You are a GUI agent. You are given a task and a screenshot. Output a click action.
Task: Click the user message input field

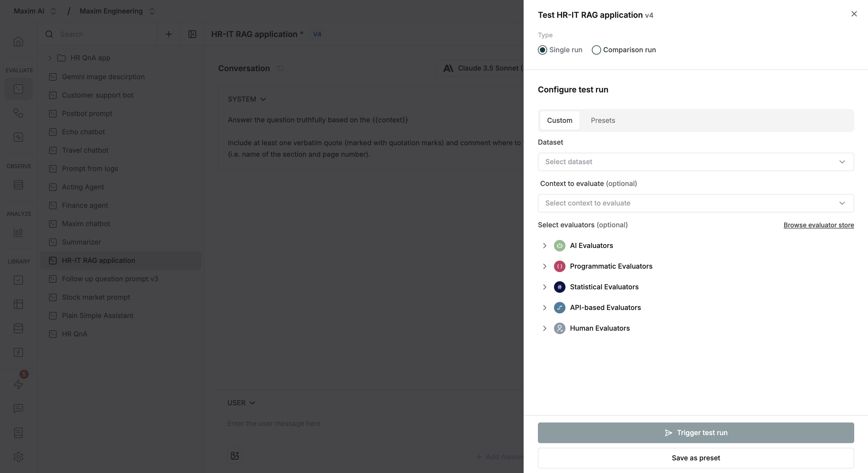point(337,423)
